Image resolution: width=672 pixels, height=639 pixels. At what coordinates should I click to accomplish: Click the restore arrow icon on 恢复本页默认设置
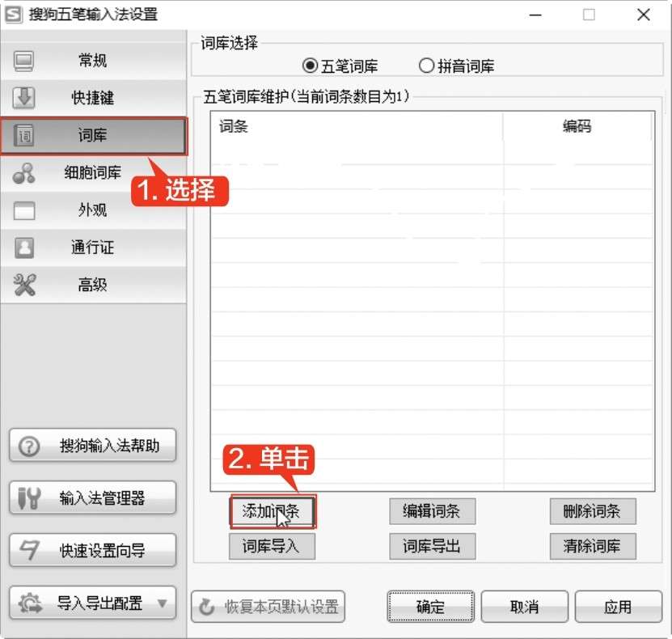tap(207, 607)
